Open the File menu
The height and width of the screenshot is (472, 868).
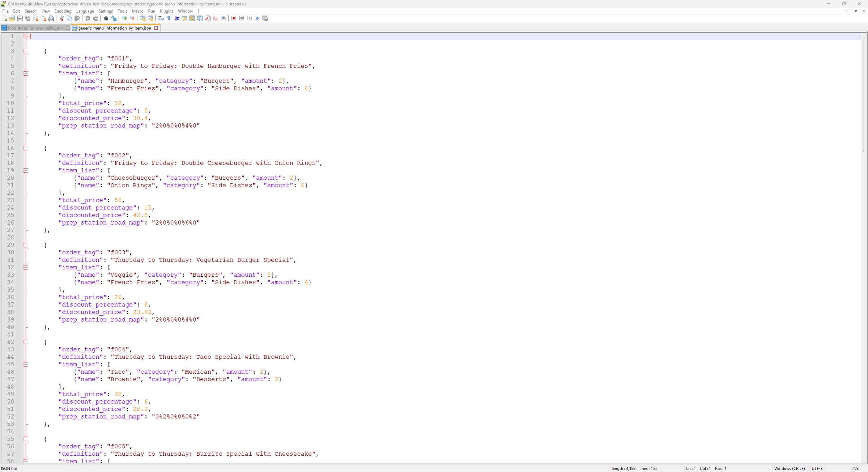(5, 11)
